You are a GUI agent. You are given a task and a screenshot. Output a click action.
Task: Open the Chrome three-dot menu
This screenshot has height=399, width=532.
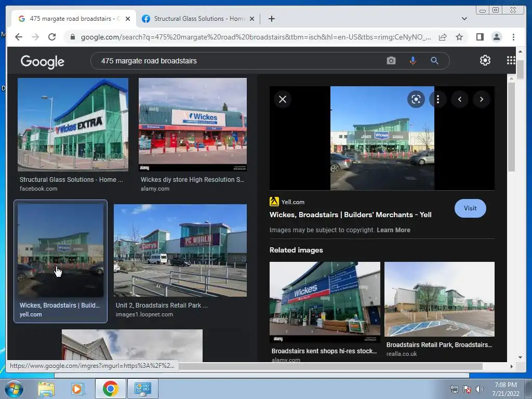513,37
